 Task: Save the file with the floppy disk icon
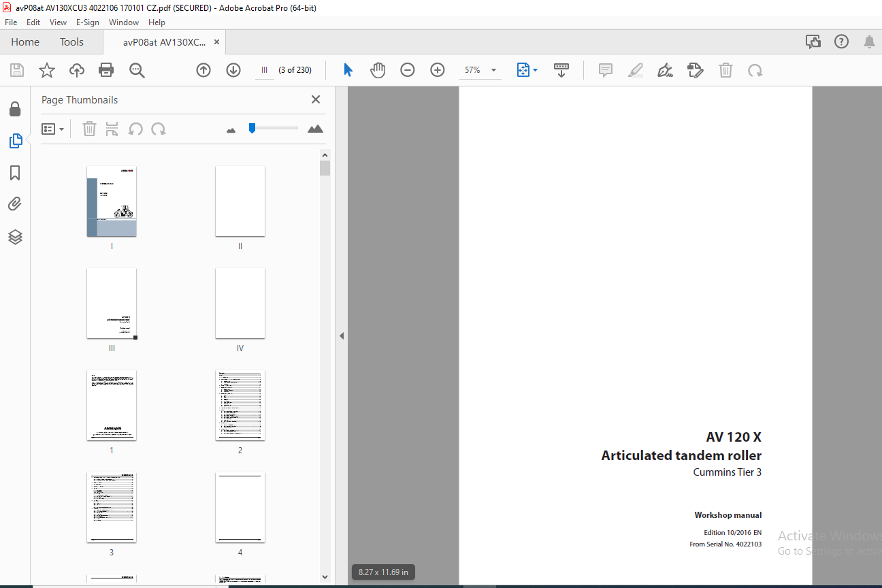pyautogui.click(x=17, y=70)
